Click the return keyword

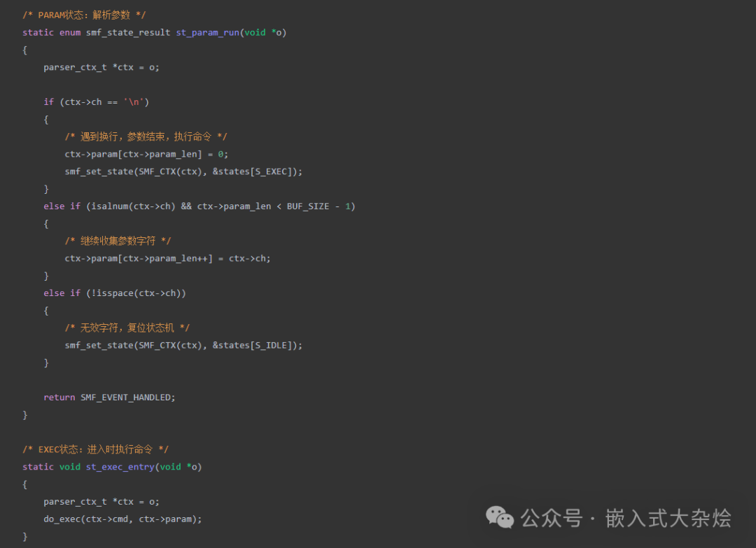(59, 398)
